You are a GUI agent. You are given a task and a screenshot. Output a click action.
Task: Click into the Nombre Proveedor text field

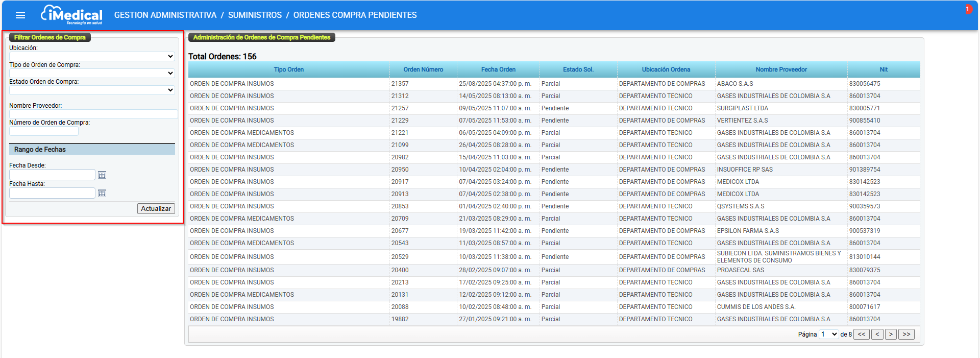coord(93,114)
